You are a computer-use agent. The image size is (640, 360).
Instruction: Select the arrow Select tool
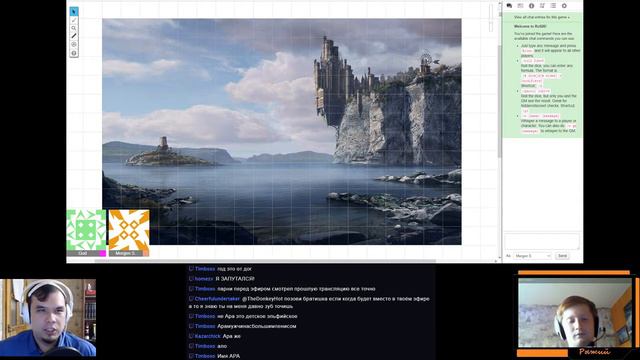click(74, 11)
